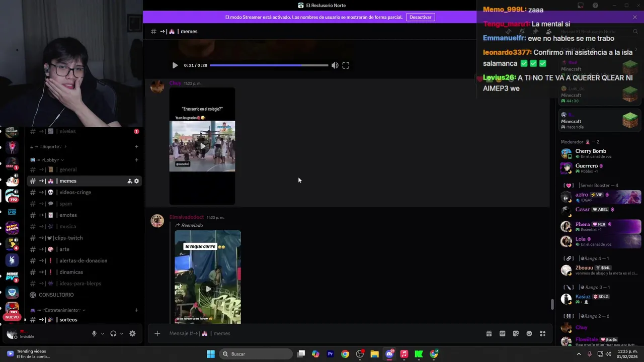Expand the Soporte category
This screenshot has height=362, width=644.
click(x=48, y=147)
